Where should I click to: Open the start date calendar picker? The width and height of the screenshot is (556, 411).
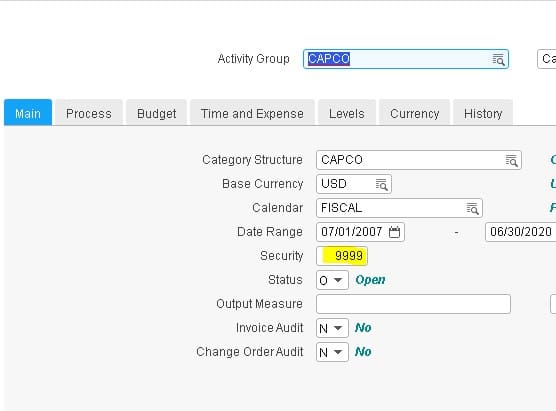click(394, 232)
